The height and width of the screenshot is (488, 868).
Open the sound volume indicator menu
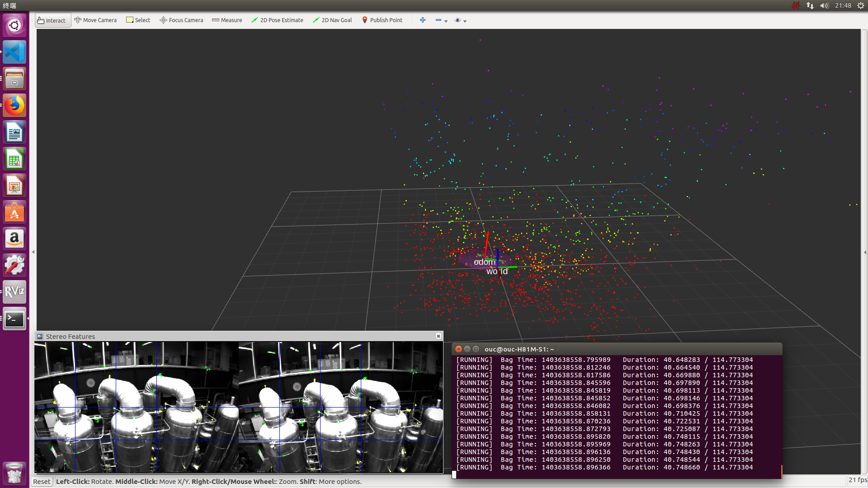824,5
